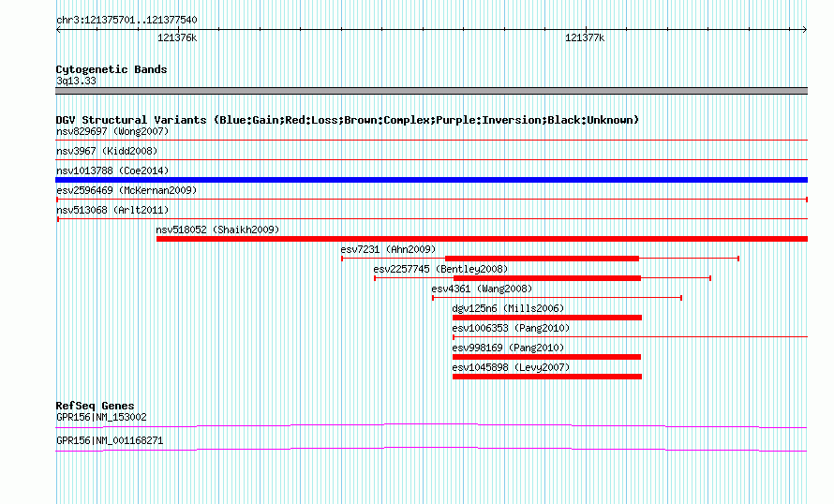
Task: Click the Cytogenetic Bands track title
Action: [x=112, y=69]
